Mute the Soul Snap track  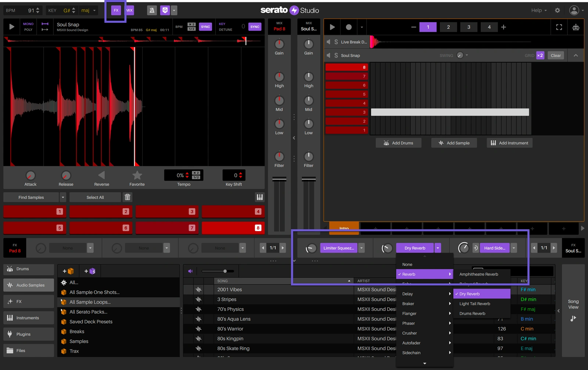click(x=329, y=55)
